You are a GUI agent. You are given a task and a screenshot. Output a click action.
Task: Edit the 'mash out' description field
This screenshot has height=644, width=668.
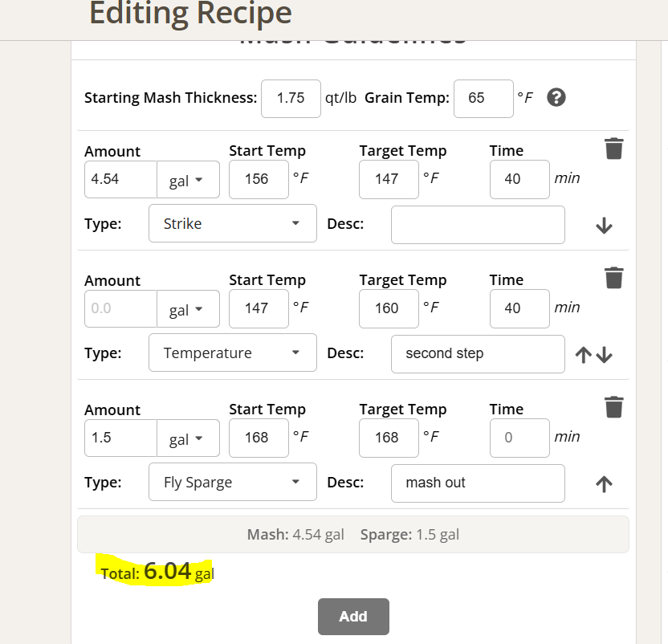(x=478, y=483)
